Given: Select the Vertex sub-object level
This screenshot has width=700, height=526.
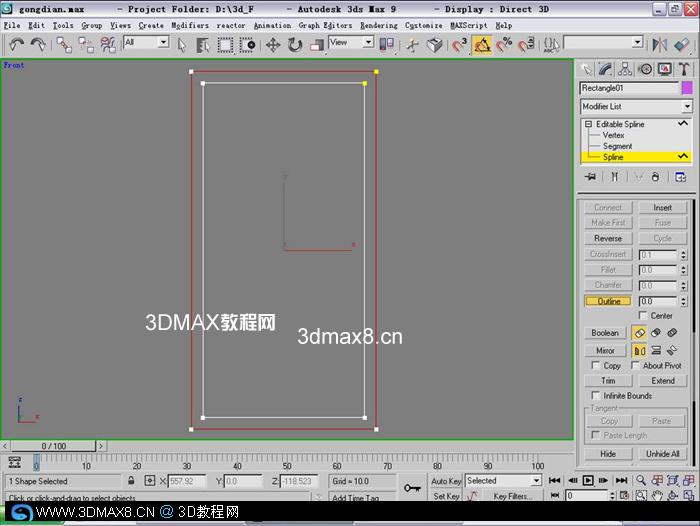Looking at the screenshot, I should click(x=613, y=135).
